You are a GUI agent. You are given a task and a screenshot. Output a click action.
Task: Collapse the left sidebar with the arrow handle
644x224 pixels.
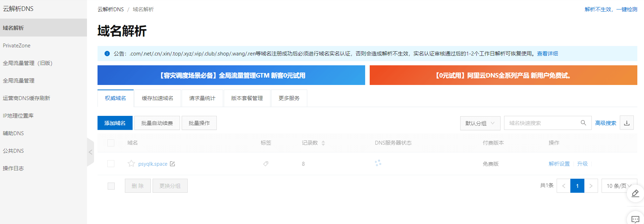click(x=90, y=152)
